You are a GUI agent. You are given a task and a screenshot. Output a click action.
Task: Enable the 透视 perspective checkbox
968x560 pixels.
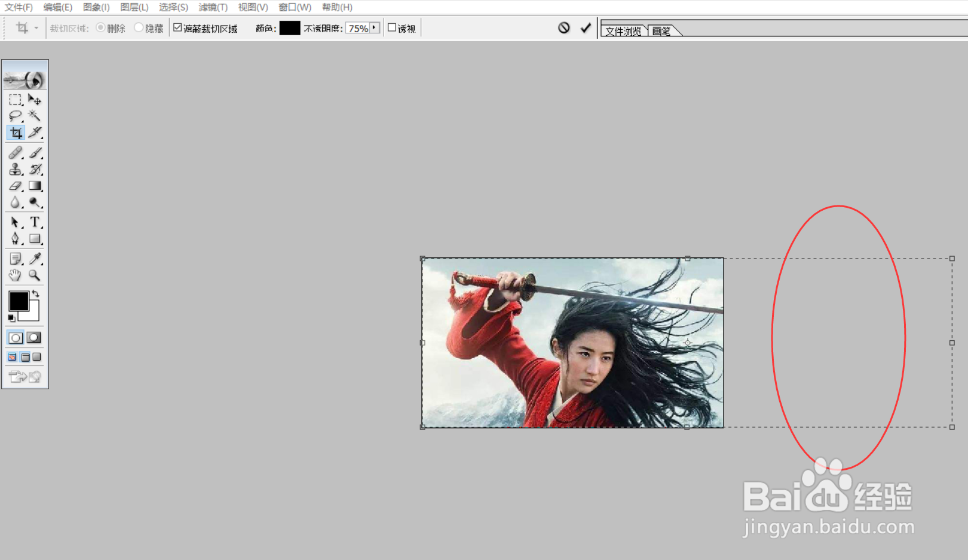pos(392,27)
